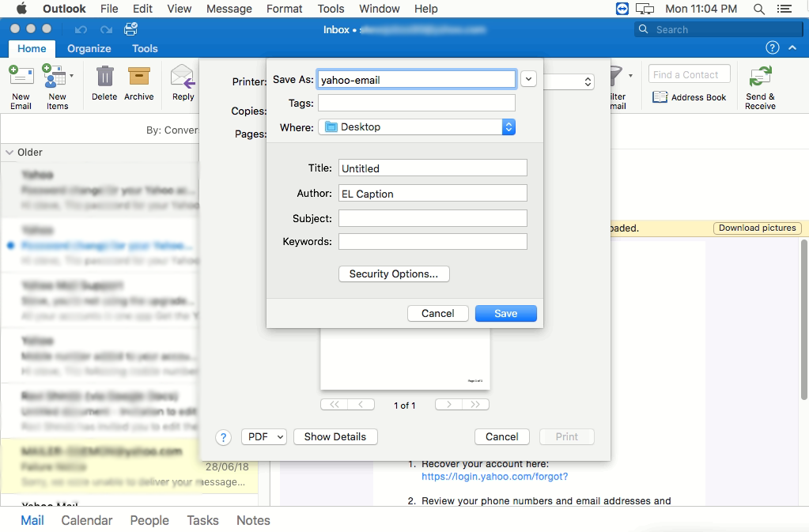This screenshot has width=809, height=532.
Task: Open the New Items dropdown arrow
Action: (x=72, y=76)
